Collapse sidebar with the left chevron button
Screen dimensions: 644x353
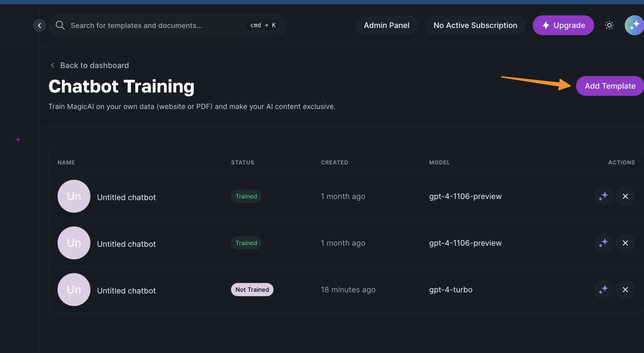tap(39, 26)
